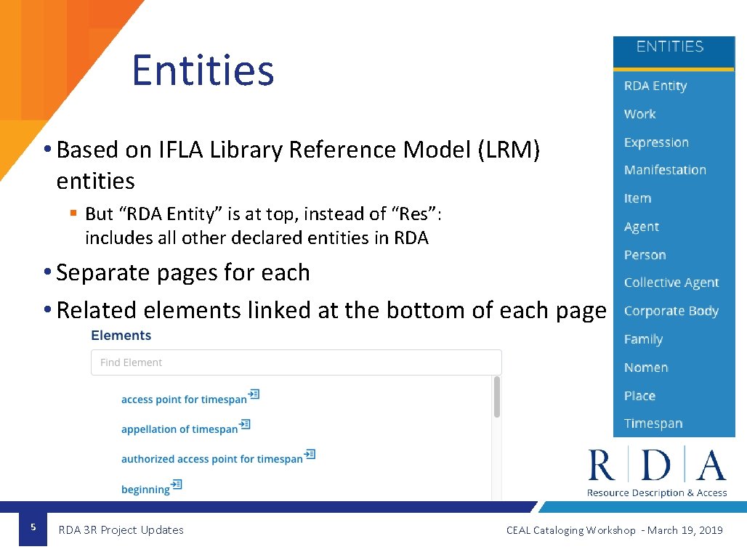This screenshot has height=560, width=747.
Task: Click the RDA 3R Project Updates footer text
Action: pos(121,530)
